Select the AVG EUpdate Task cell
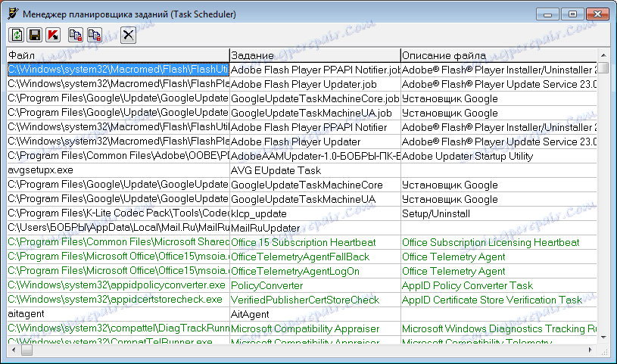This screenshot has width=617, height=364. click(x=315, y=170)
